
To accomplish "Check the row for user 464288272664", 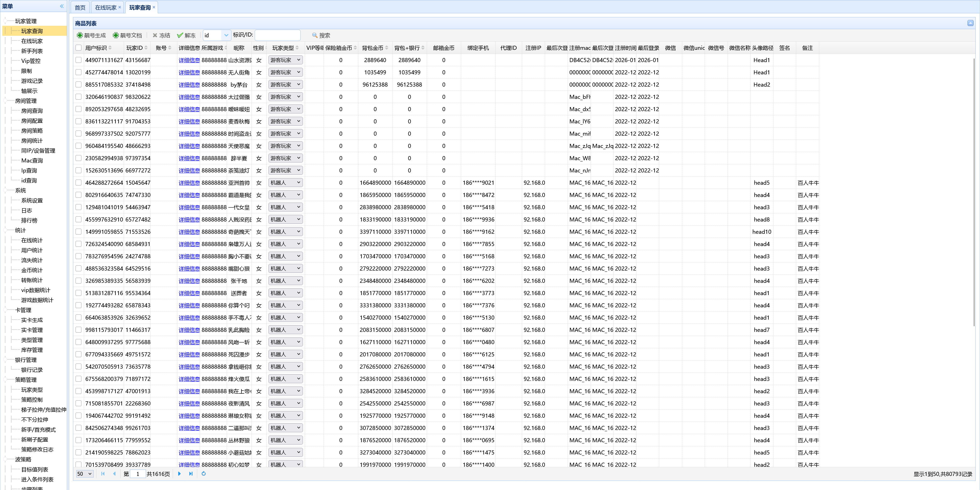I will (78, 183).
